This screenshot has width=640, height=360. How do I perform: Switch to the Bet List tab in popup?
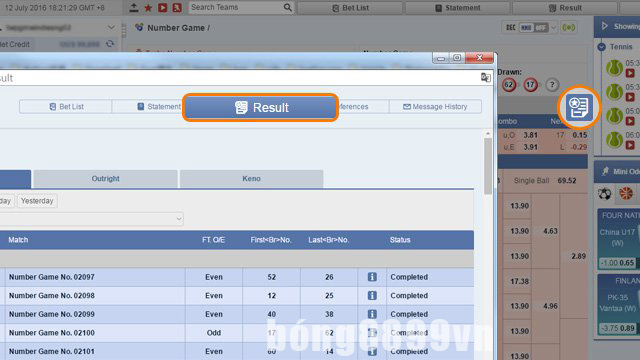click(x=66, y=107)
